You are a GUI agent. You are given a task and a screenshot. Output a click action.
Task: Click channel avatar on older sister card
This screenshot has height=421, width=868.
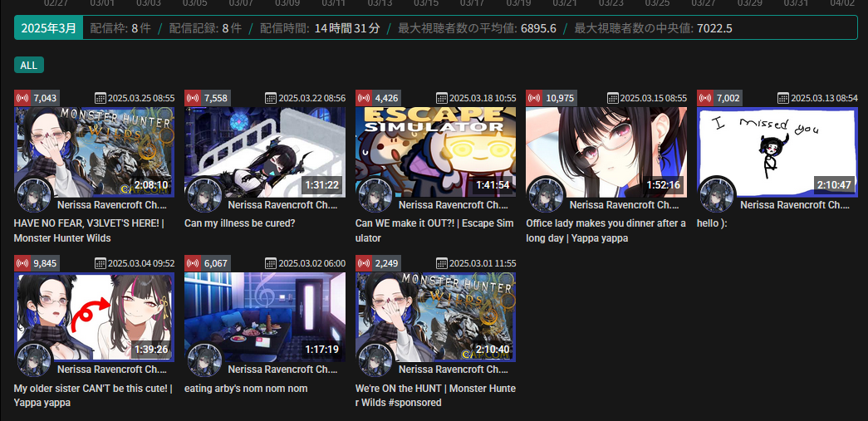click(34, 360)
